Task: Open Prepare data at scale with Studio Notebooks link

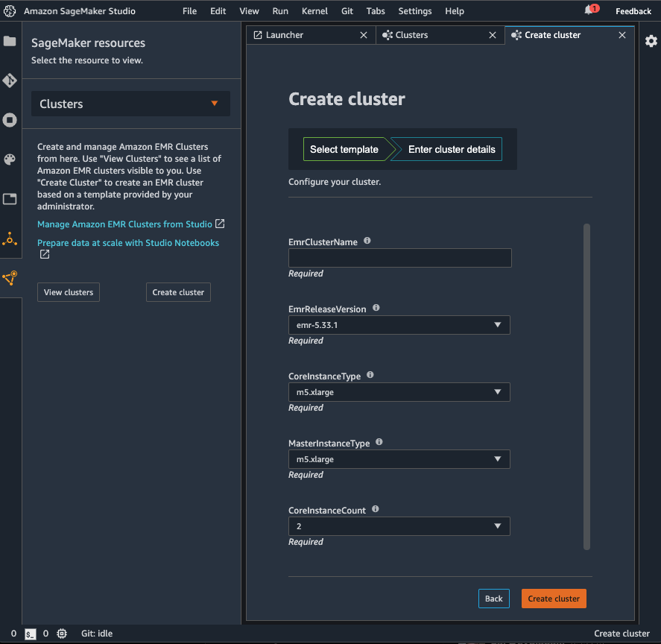Action: (x=128, y=242)
